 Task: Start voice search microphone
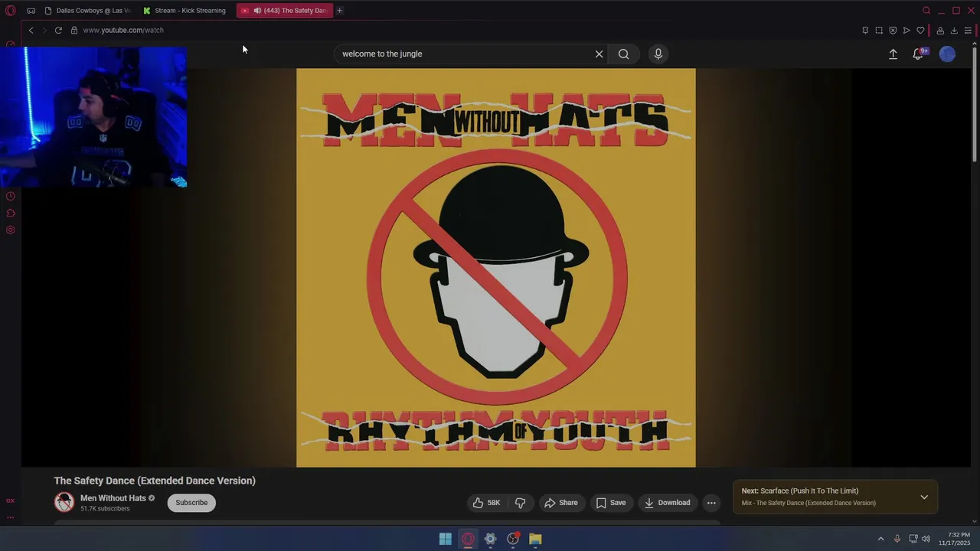tap(658, 54)
